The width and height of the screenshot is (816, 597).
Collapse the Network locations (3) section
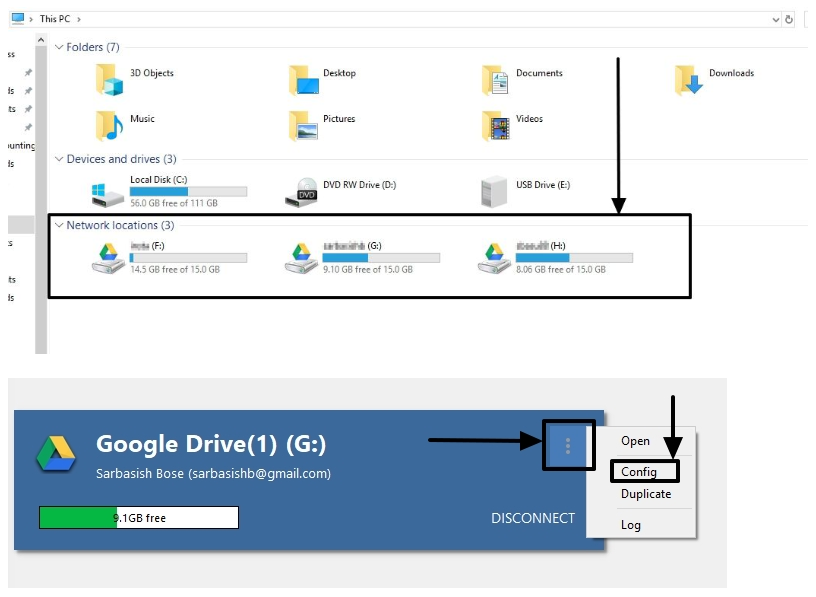click(59, 225)
